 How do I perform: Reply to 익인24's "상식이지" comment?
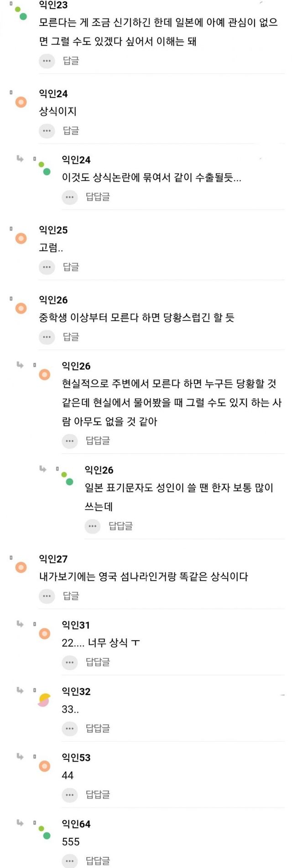click(x=71, y=131)
